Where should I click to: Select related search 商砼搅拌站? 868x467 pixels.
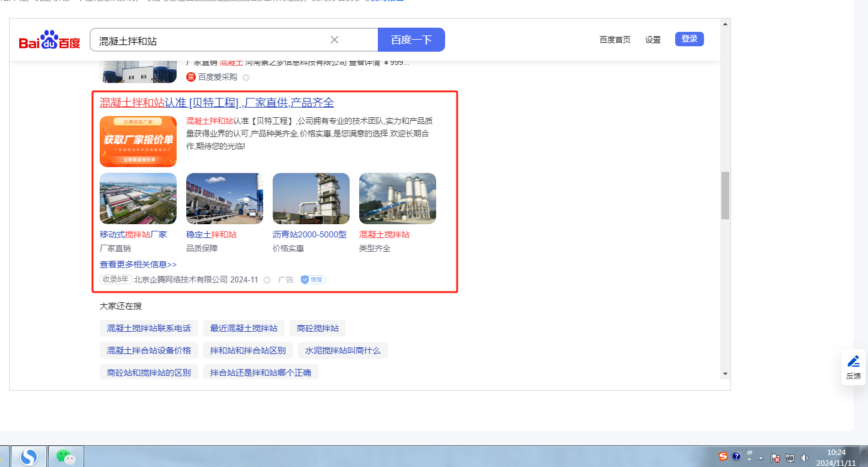318,328
